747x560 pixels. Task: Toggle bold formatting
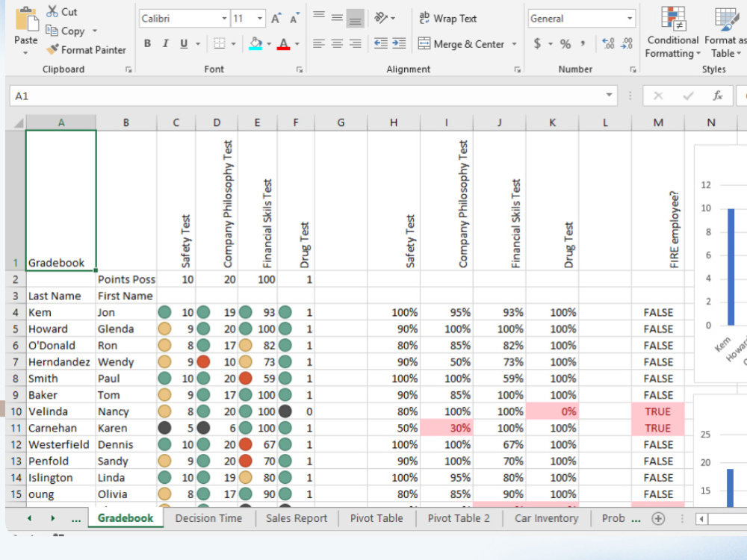147,43
